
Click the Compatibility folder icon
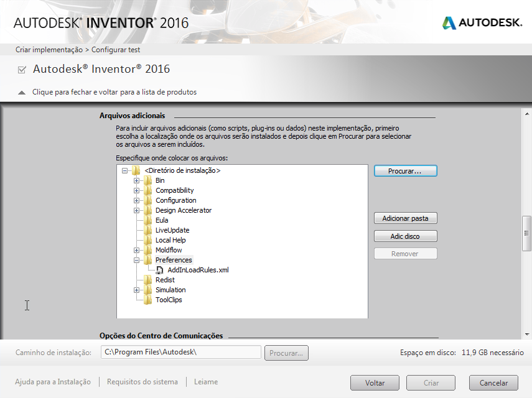(x=147, y=190)
